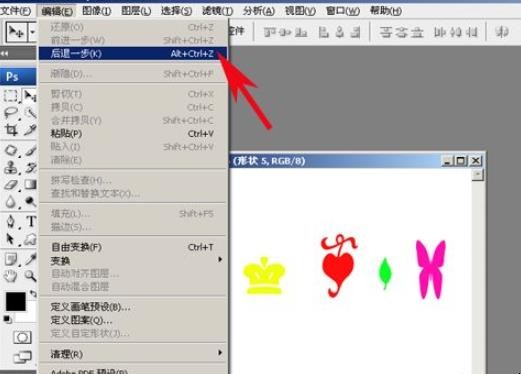Select the Lasso tool
The height and width of the screenshot is (374, 521).
coord(11,113)
